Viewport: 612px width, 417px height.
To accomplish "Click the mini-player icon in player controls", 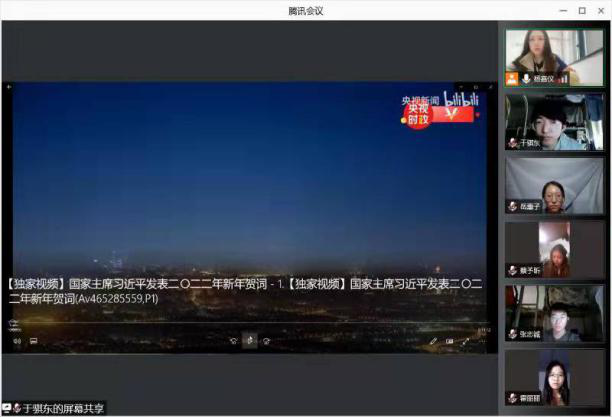I will coord(449,341).
